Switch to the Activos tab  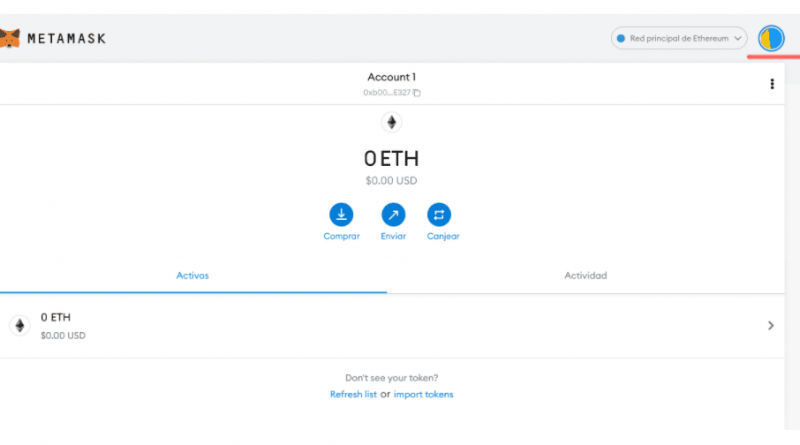(x=193, y=275)
